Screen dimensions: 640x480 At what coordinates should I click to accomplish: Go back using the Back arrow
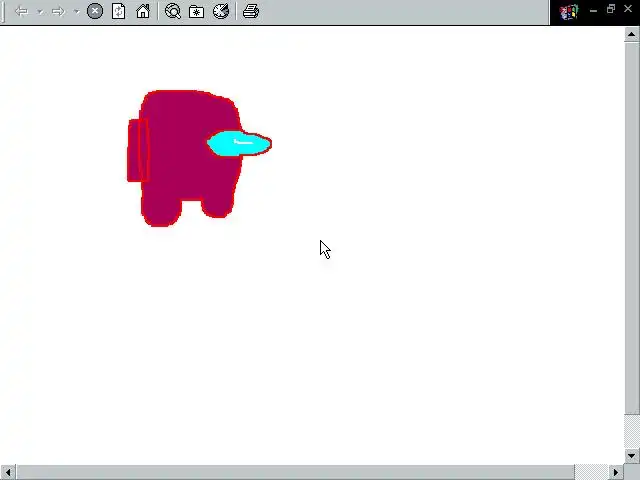(21, 11)
